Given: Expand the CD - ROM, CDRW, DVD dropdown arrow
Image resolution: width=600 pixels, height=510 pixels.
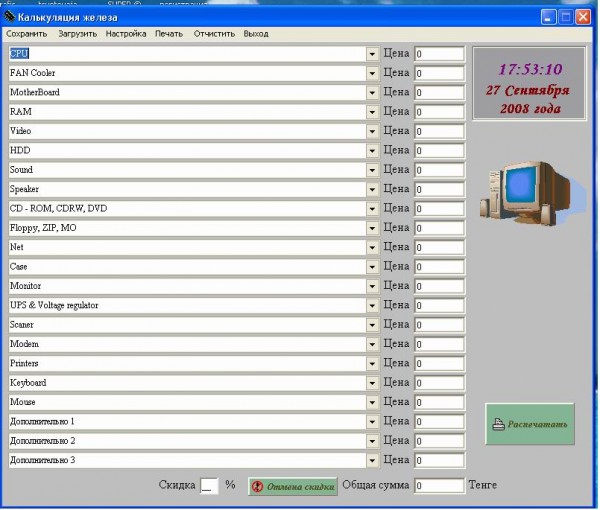Looking at the screenshot, I should (372, 209).
